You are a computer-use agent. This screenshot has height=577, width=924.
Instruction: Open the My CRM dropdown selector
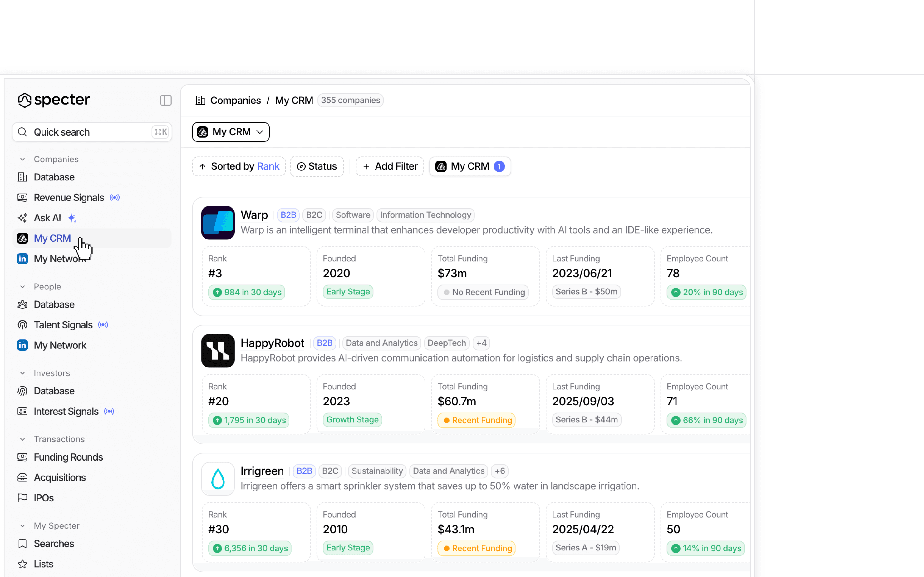pyautogui.click(x=230, y=132)
